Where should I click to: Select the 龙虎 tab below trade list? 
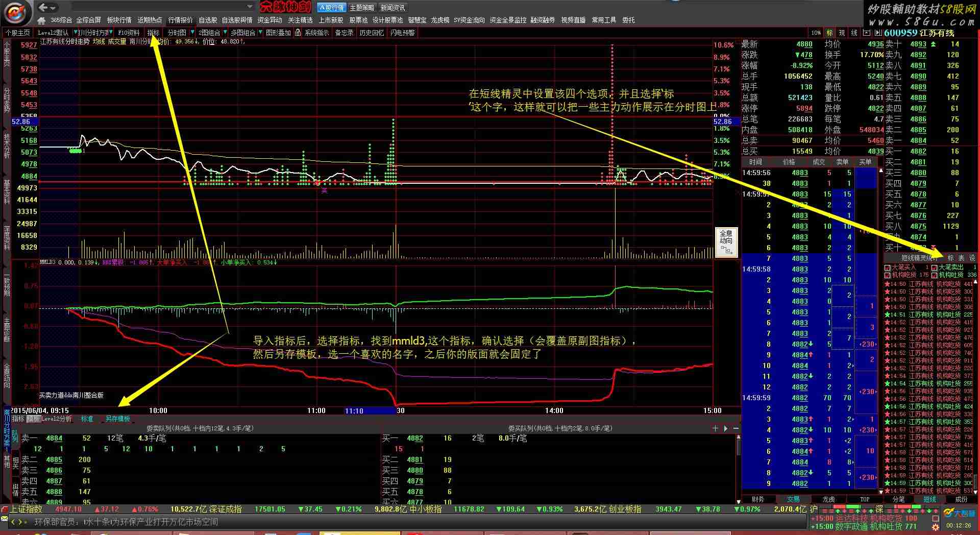click(x=828, y=499)
